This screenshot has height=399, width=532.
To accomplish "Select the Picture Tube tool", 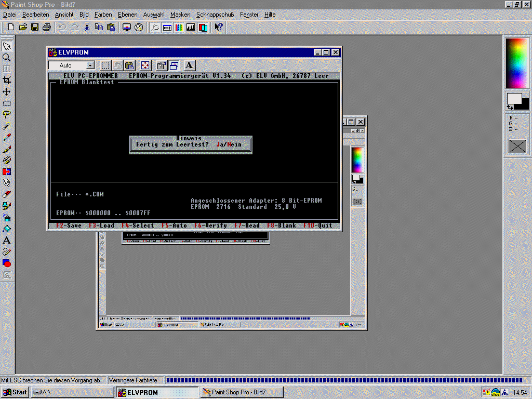I will (x=6, y=206).
